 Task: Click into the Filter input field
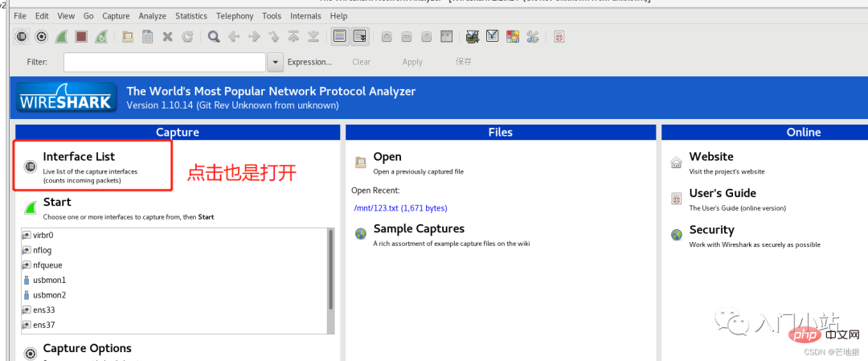165,62
